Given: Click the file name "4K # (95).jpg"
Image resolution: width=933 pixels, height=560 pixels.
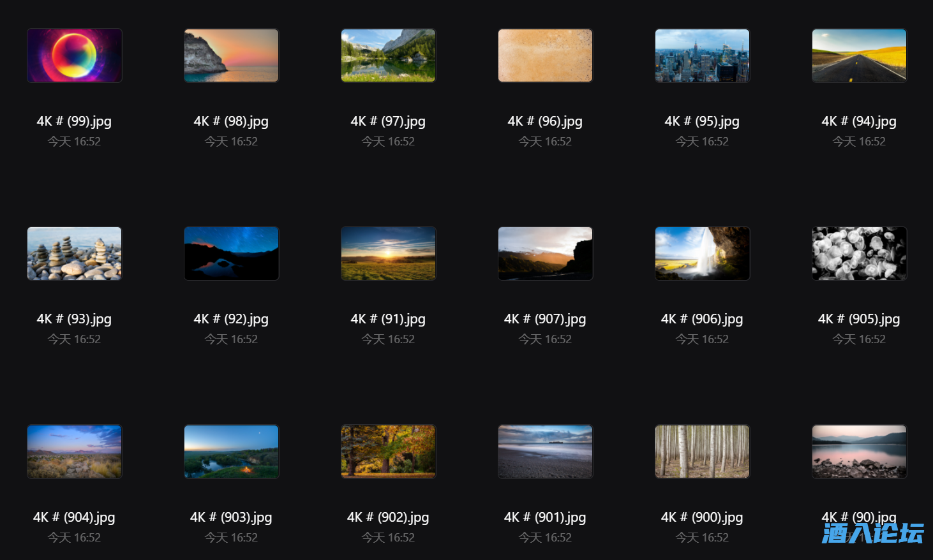Looking at the screenshot, I should [x=702, y=121].
